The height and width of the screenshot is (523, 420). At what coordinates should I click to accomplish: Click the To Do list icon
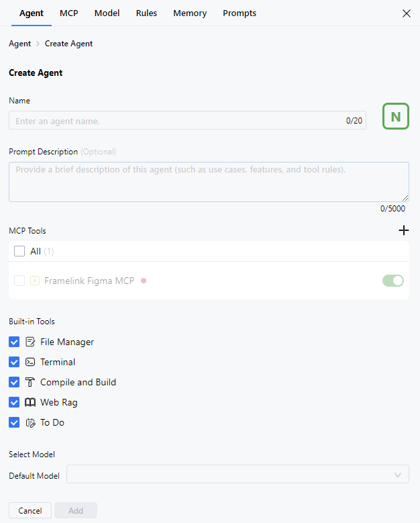[30, 423]
